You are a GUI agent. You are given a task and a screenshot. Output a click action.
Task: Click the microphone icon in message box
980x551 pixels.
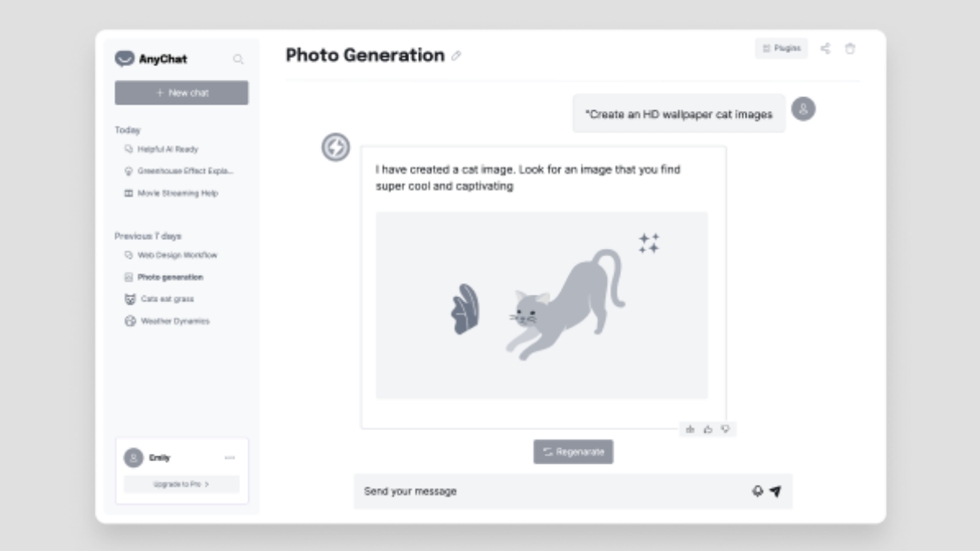pyautogui.click(x=757, y=491)
